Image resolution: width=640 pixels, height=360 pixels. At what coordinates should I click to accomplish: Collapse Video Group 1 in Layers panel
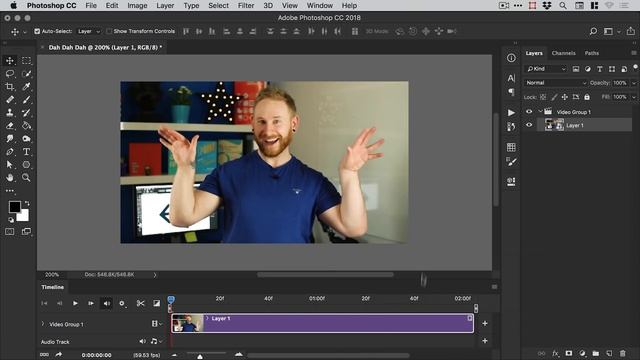(x=540, y=111)
